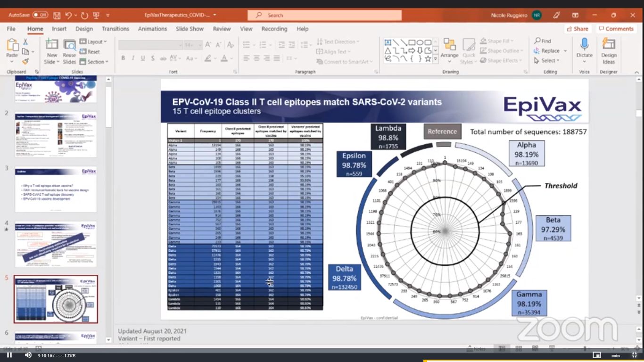Click the Redo arrow
Image resolution: width=644 pixels, height=362 pixels.
point(84,15)
